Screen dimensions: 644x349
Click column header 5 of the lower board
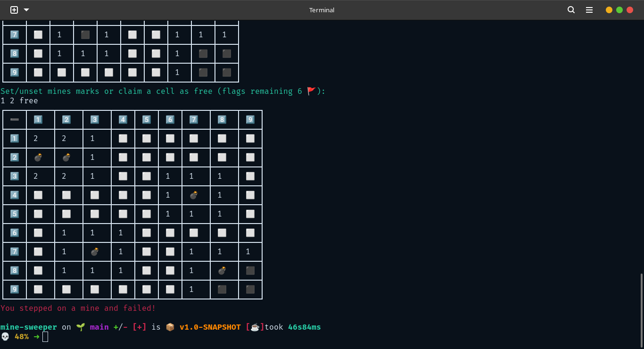point(147,119)
